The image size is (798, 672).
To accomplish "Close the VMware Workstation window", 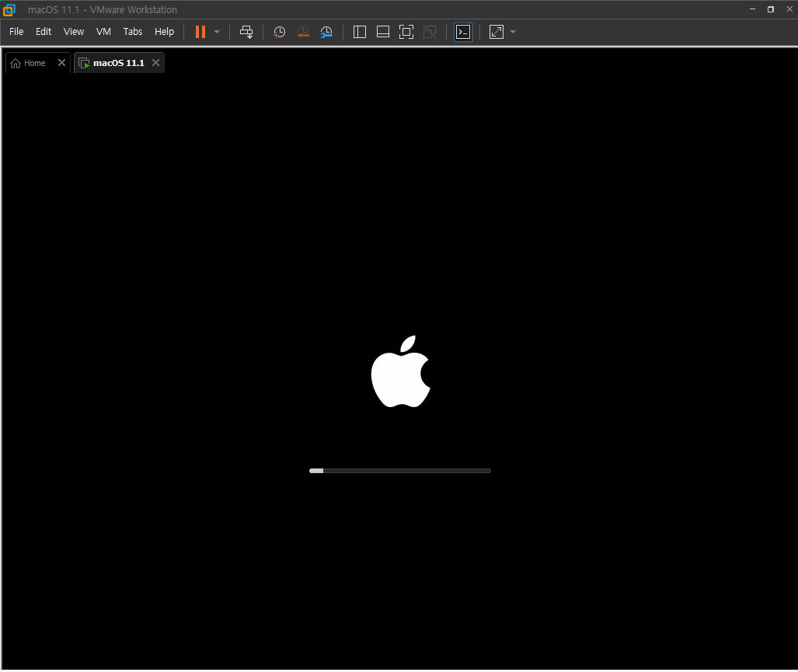I will click(789, 9).
